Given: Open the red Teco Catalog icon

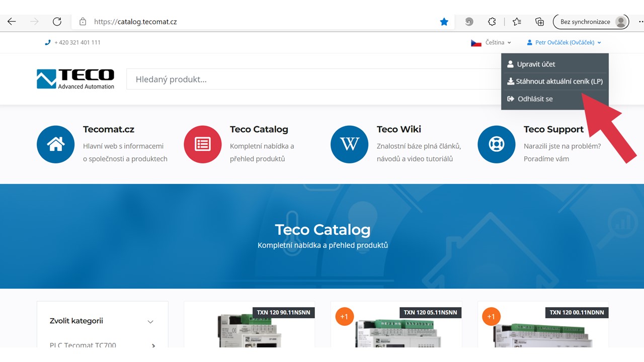Looking at the screenshot, I should [x=202, y=144].
